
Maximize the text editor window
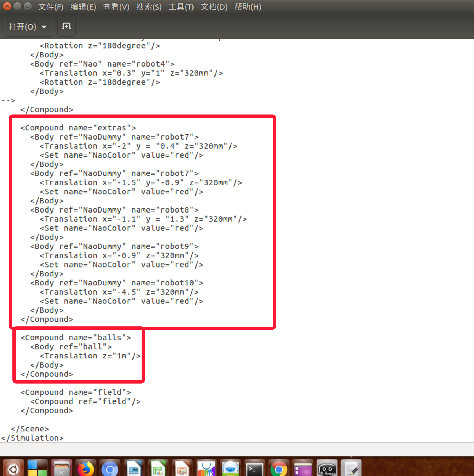pyautogui.click(x=28, y=6)
